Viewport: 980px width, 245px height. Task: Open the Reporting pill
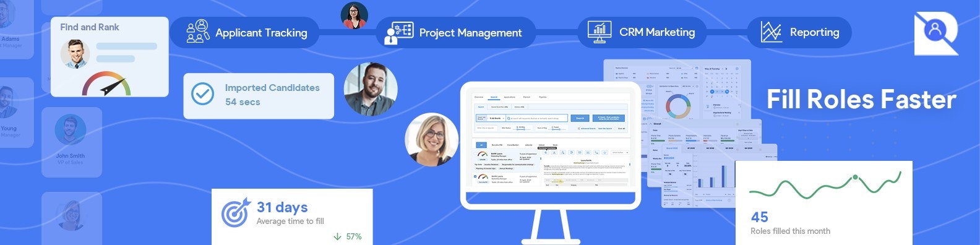pyautogui.click(x=799, y=32)
